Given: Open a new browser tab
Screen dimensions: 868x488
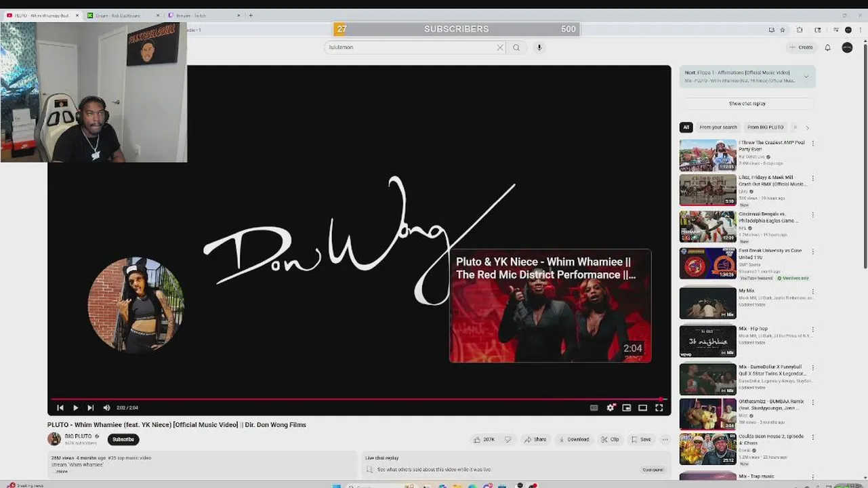Looking at the screenshot, I should pos(251,15).
